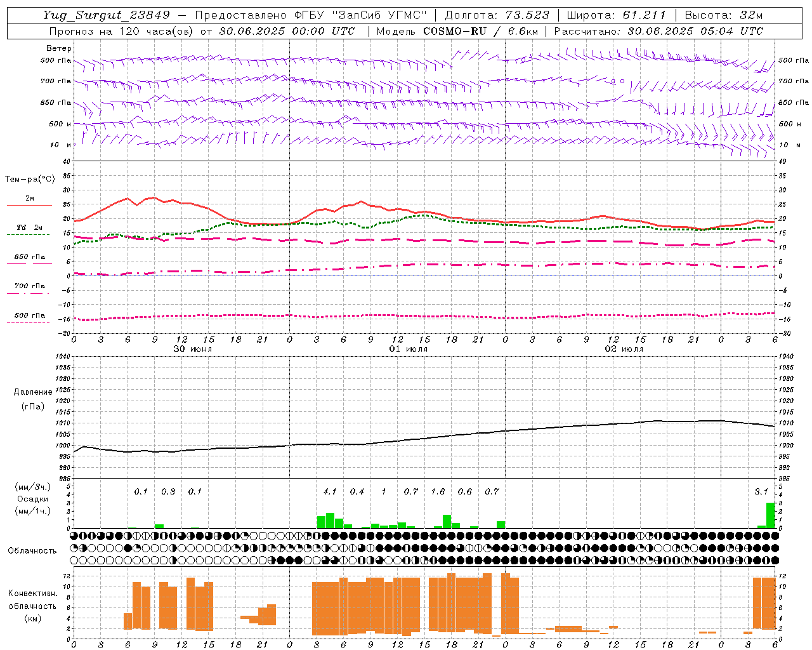This screenshot has height=650, width=812.
Task: Select the Давление pressure panel label
Action: pos(33,392)
